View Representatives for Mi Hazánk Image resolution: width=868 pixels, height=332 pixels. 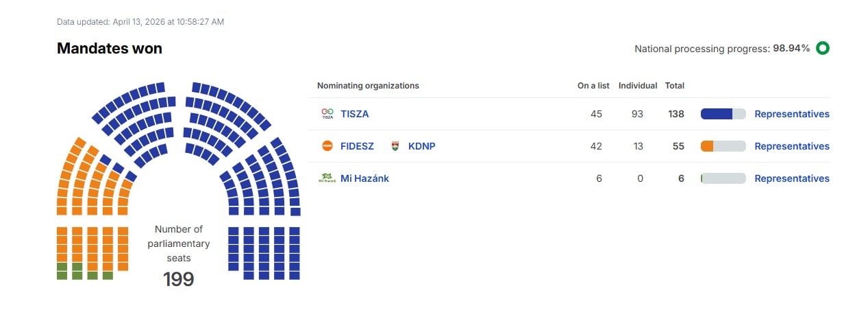pyautogui.click(x=791, y=178)
